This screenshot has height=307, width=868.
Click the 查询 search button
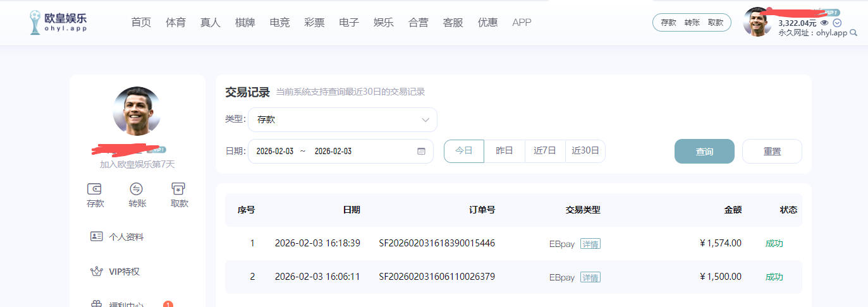704,152
